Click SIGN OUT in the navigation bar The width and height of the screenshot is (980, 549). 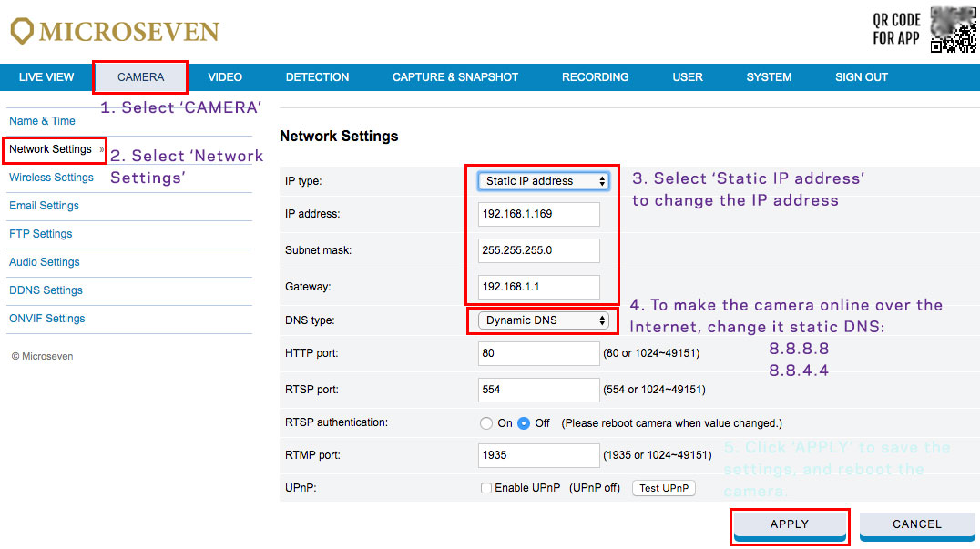pos(861,77)
